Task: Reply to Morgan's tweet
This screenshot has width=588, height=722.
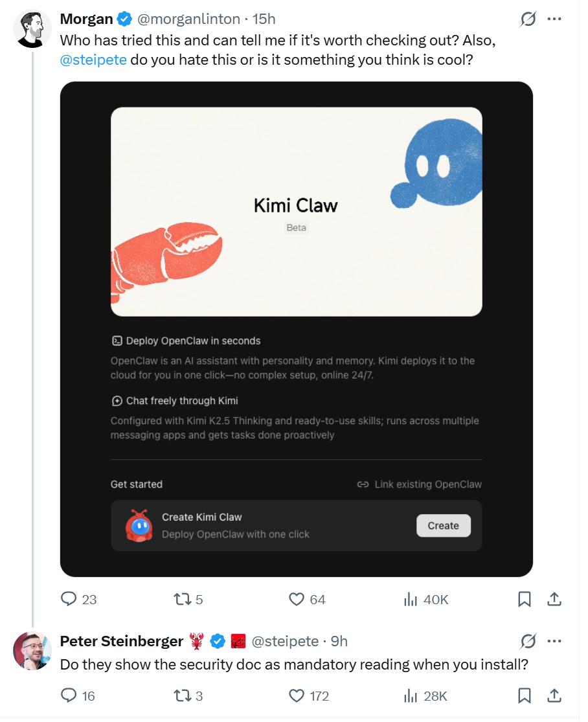Action: pos(69,600)
